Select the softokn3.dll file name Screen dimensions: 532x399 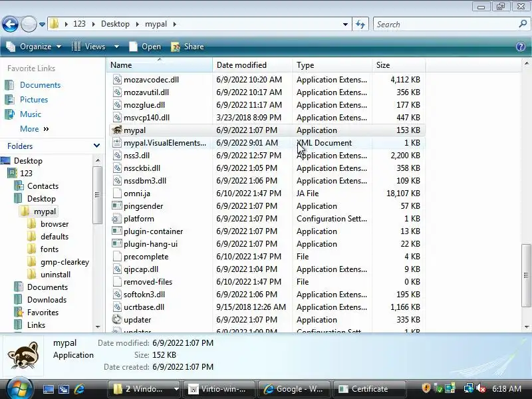tap(144, 295)
